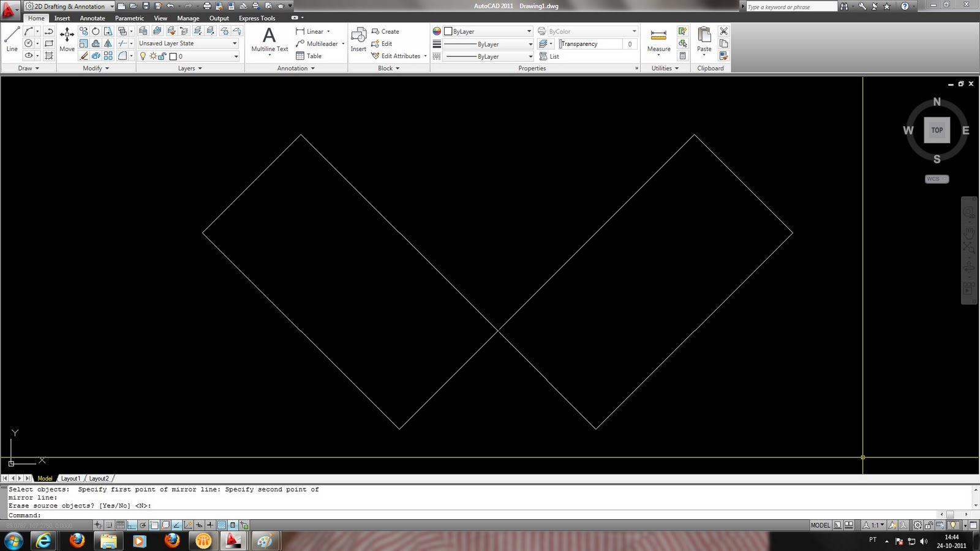Enable Ortho mode on the status bar
Viewport: 980px width, 551px height.
132,525
